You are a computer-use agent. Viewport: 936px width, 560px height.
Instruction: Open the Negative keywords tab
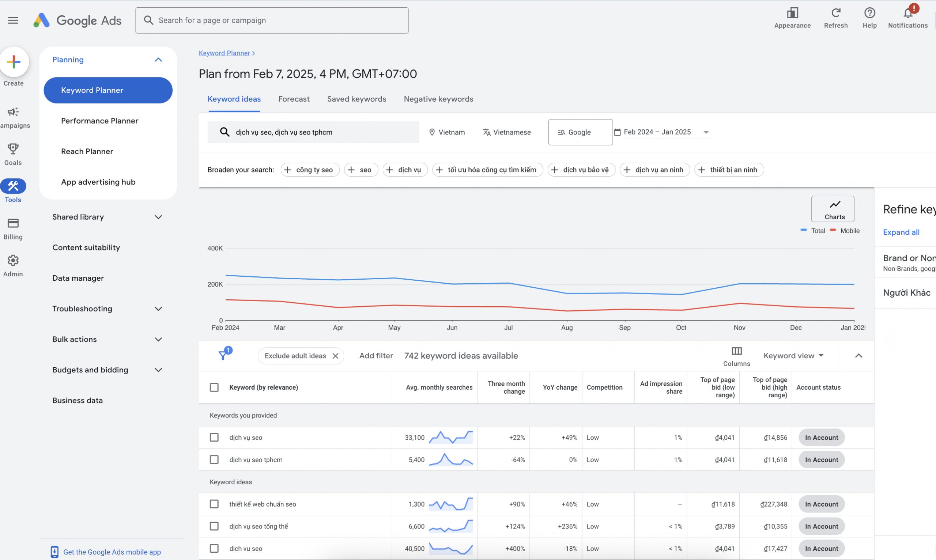click(x=438, y=99)
